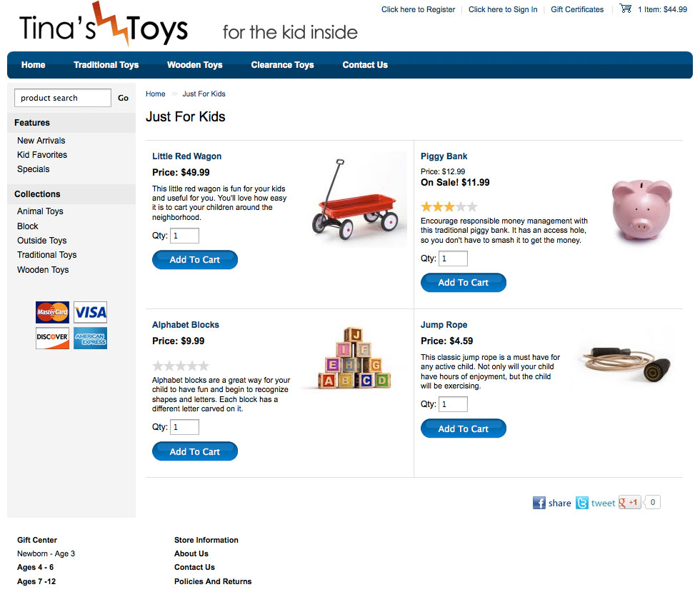700x607 pixels.
Task: Go to Kid Favorites in Features
Action: point(42,155)
